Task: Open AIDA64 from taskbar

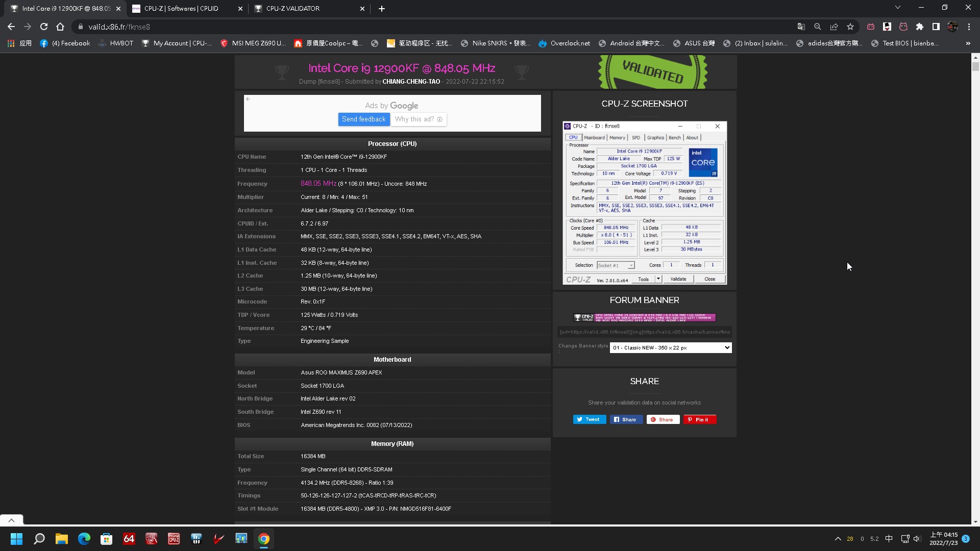Action: [129, 539]
